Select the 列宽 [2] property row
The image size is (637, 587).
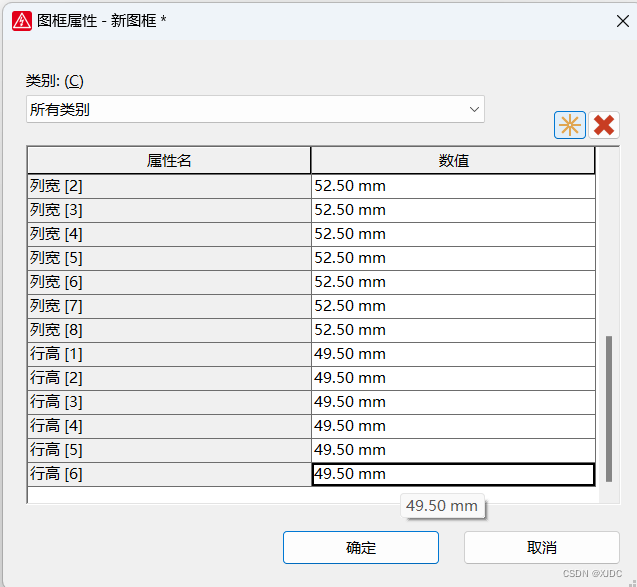169,186
